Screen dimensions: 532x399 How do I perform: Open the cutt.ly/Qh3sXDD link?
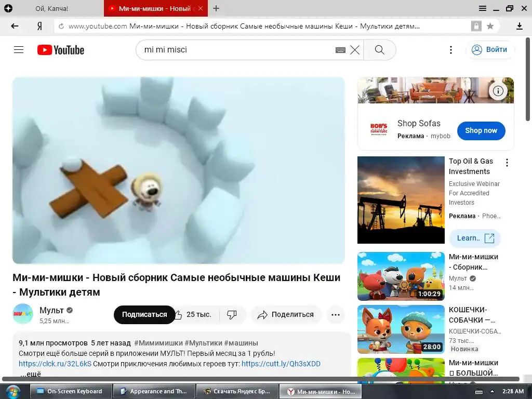pos(281,364)
